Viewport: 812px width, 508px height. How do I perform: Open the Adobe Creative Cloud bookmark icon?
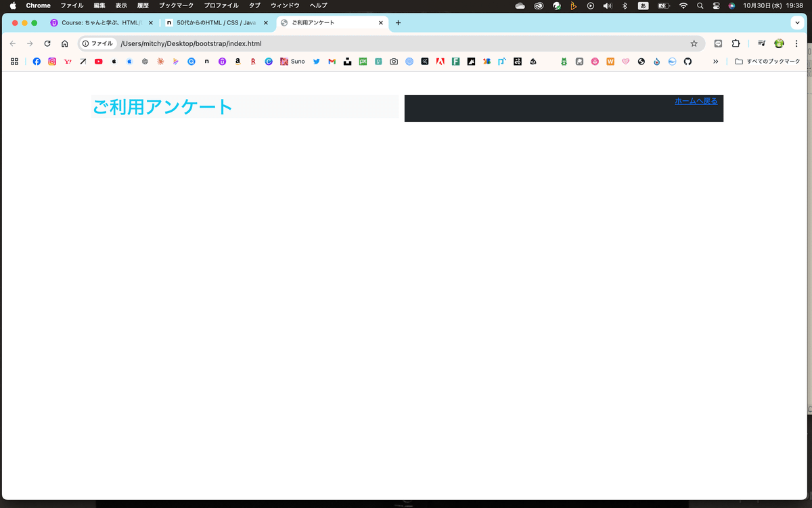click(x=440, y=62)
